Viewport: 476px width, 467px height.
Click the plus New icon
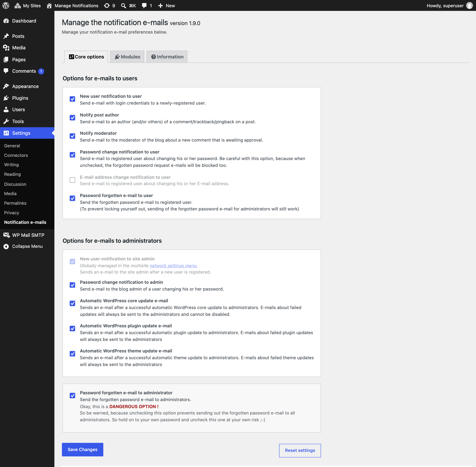pos(160,5)
